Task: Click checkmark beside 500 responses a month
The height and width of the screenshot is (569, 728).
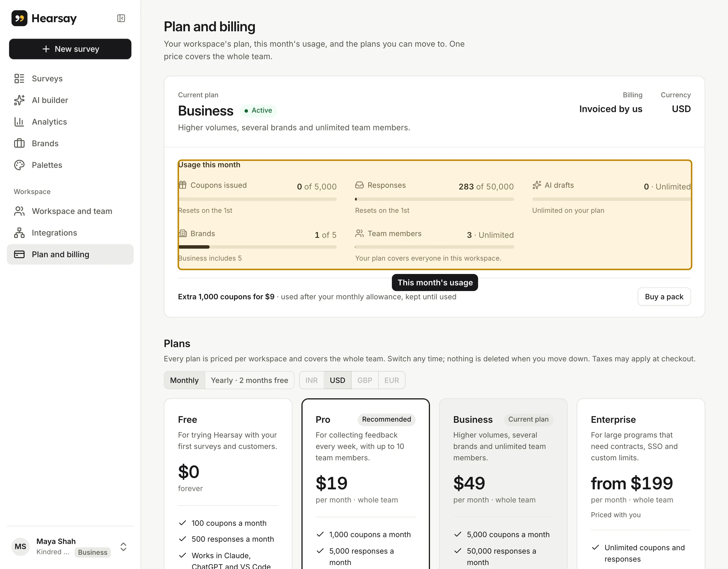Action: (182, 539)
